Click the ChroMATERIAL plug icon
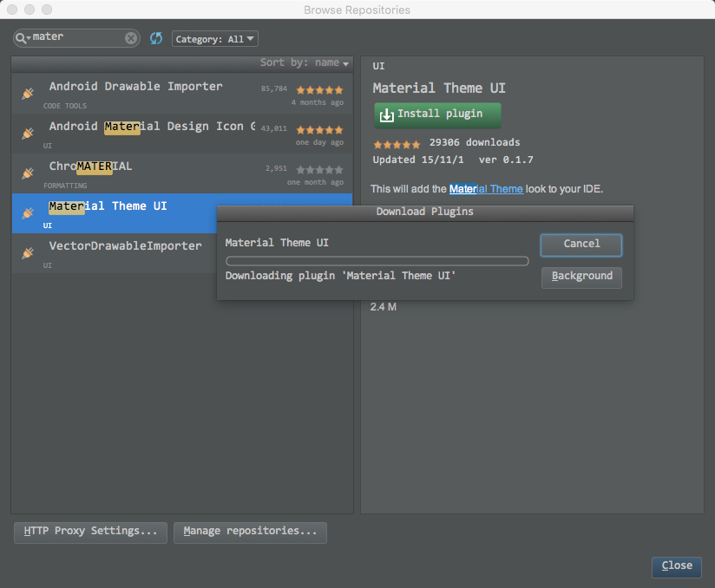This screenshot has width=715, height=588. (28, 173)
